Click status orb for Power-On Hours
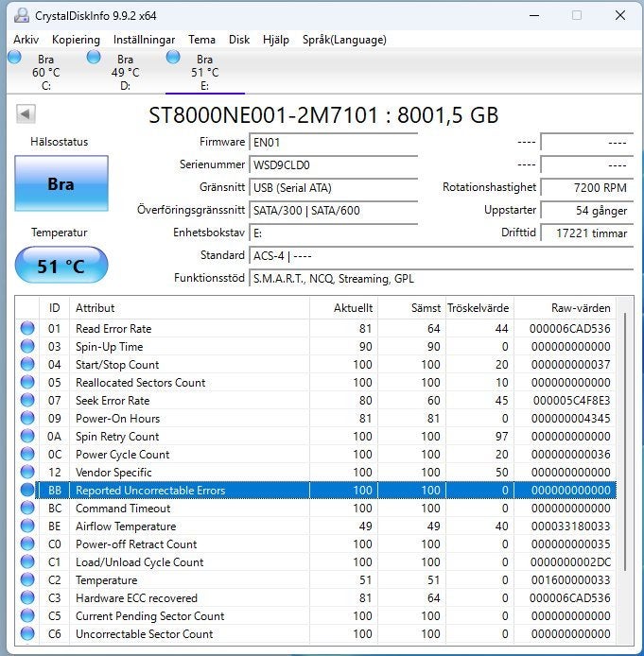This screenshot has width=644, height=656. pyautogui.click(x=27, y=419)
